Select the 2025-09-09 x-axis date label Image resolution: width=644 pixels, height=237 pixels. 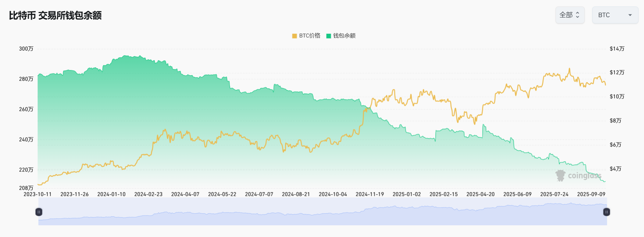pyautogui.click(x=591, y=194)
